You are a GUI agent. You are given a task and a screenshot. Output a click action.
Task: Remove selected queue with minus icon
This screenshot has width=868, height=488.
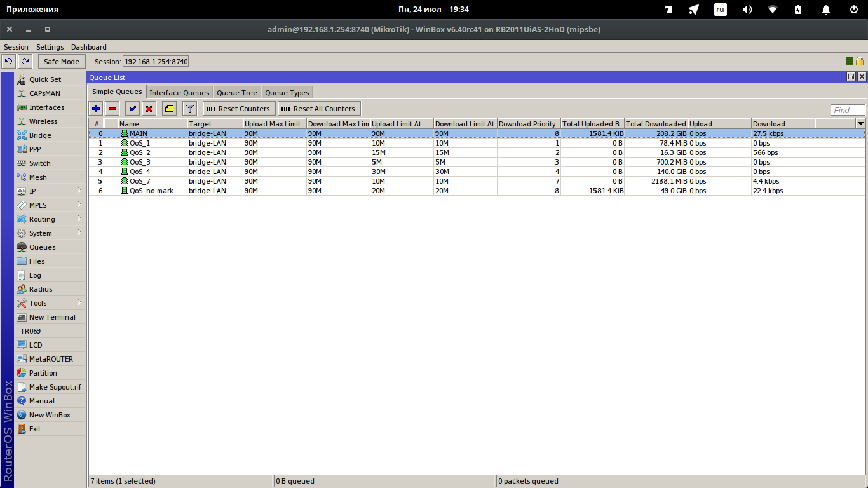(x=112, y=109)
